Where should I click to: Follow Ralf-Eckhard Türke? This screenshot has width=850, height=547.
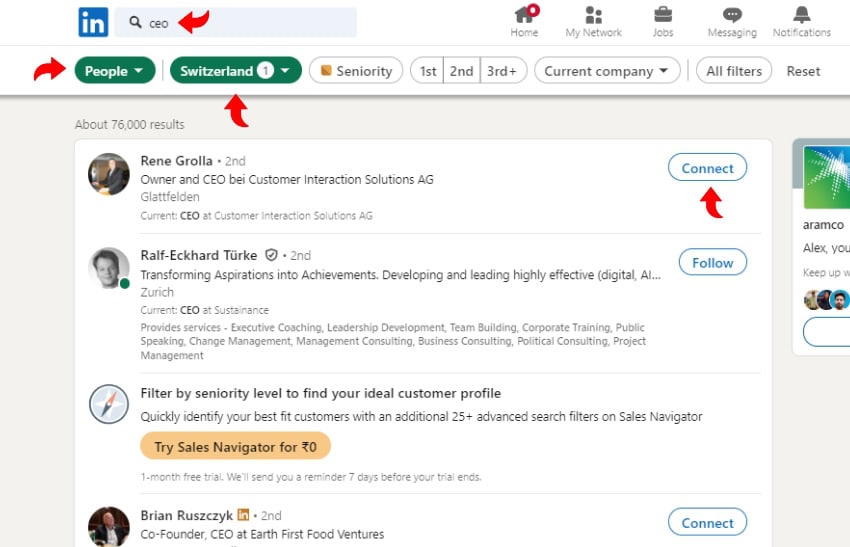tap(713, 262)
